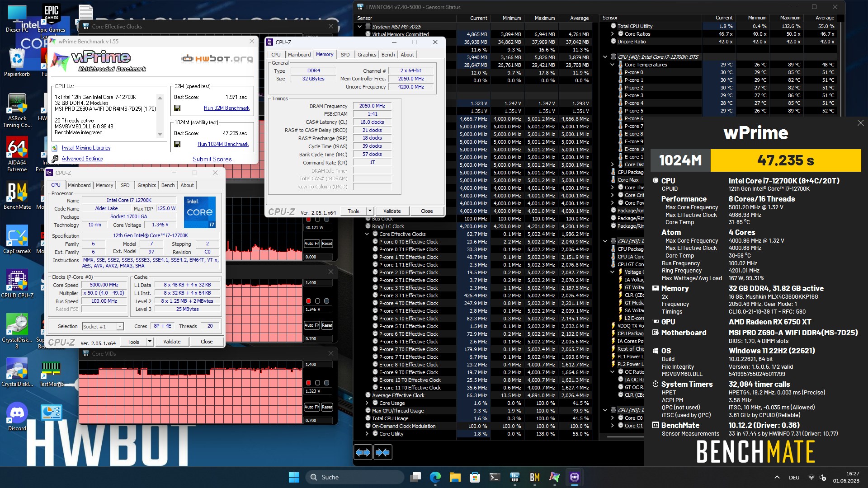
Task: Open Papierkorb recycle bin on desktop
Action: coord(17,62)
